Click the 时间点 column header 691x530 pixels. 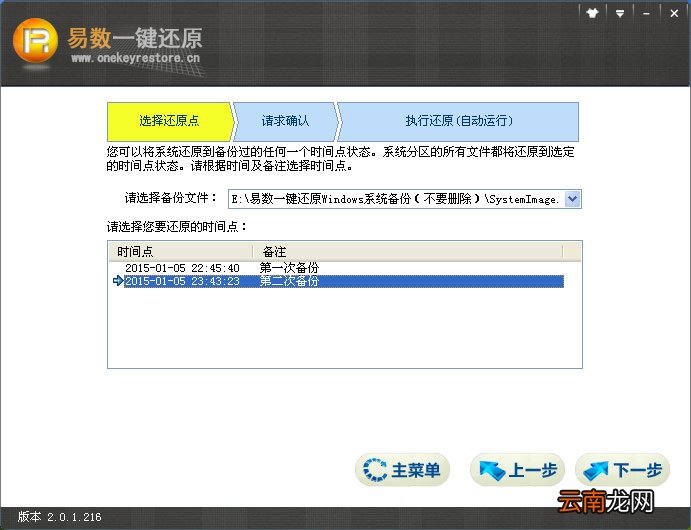(x=181, y=252)
